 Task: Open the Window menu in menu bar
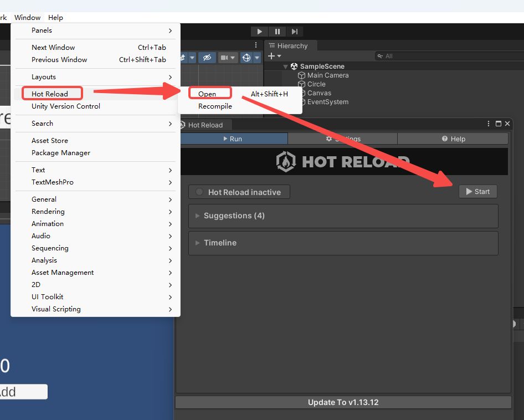tap(27, 17)
